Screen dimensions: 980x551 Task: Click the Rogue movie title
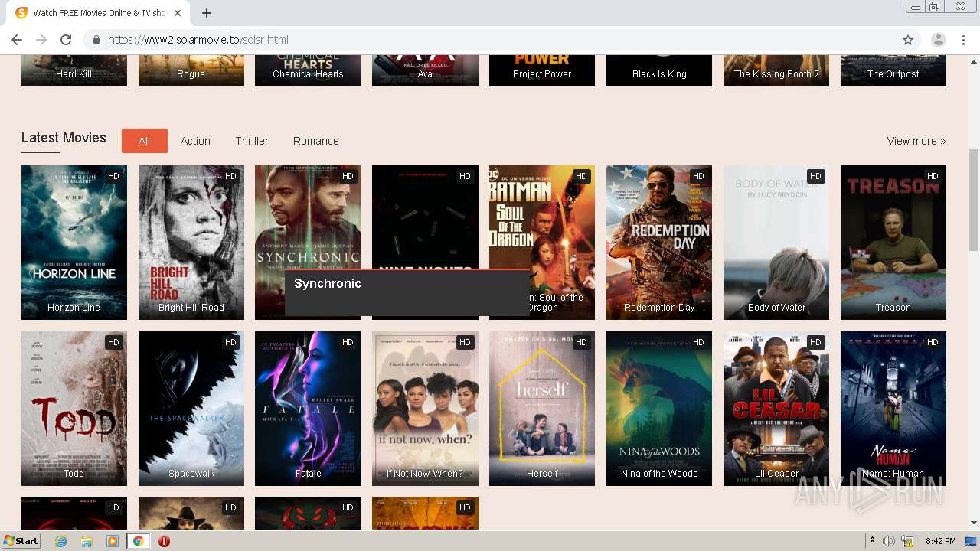(x=191, y=74)
